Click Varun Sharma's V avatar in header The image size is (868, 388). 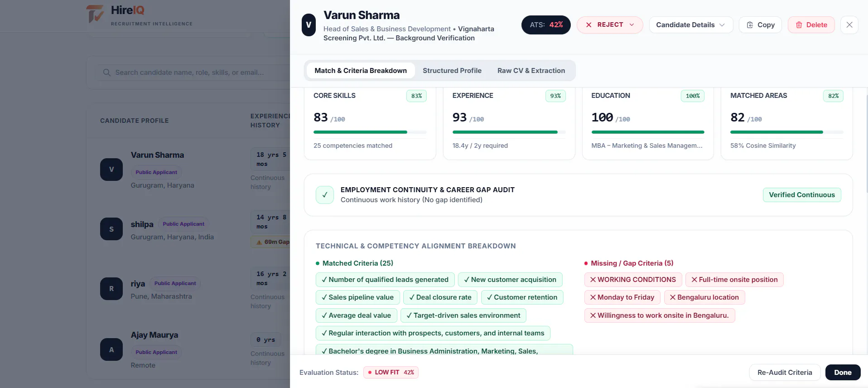[x=309, y=25]
